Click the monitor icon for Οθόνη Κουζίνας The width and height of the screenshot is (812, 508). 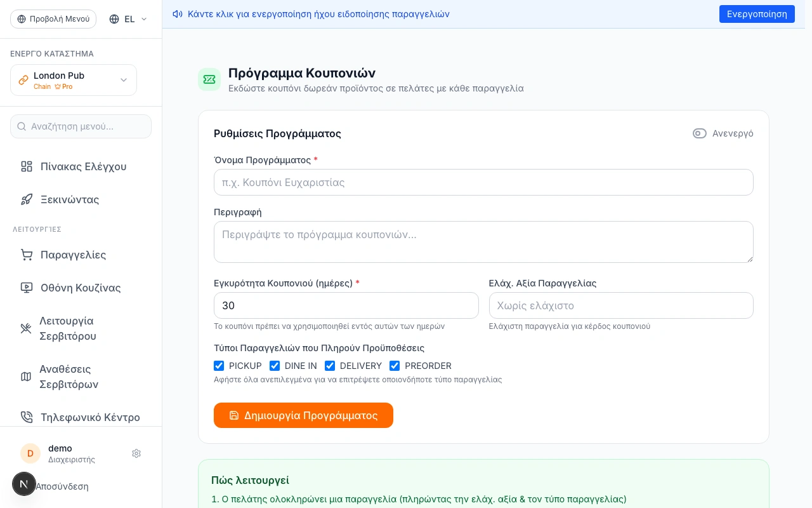pos(27,288)
